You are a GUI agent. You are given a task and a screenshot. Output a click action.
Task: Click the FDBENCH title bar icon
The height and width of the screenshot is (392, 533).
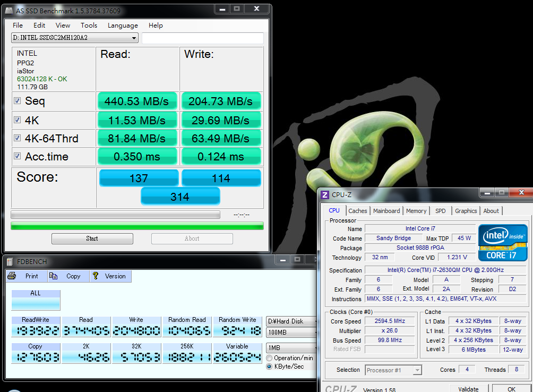pyautogui.click(x=10, y=262)
